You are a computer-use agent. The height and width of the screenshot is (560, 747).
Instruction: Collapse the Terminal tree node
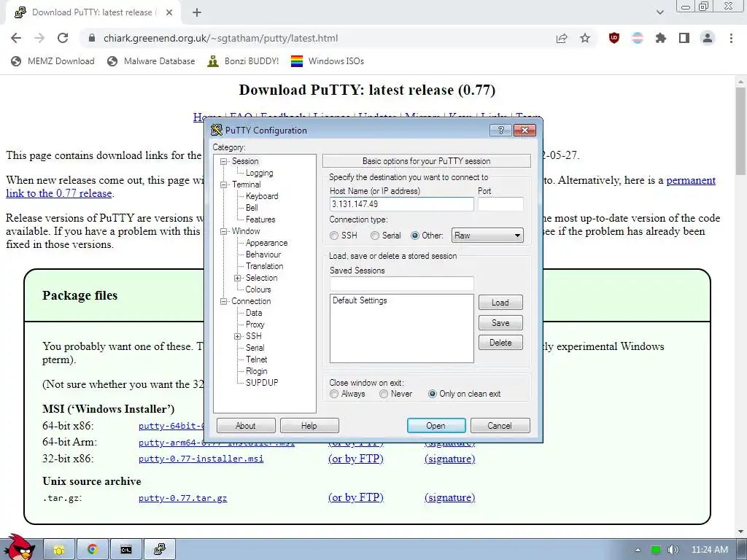pyautogui.click(x=223, y=184)
